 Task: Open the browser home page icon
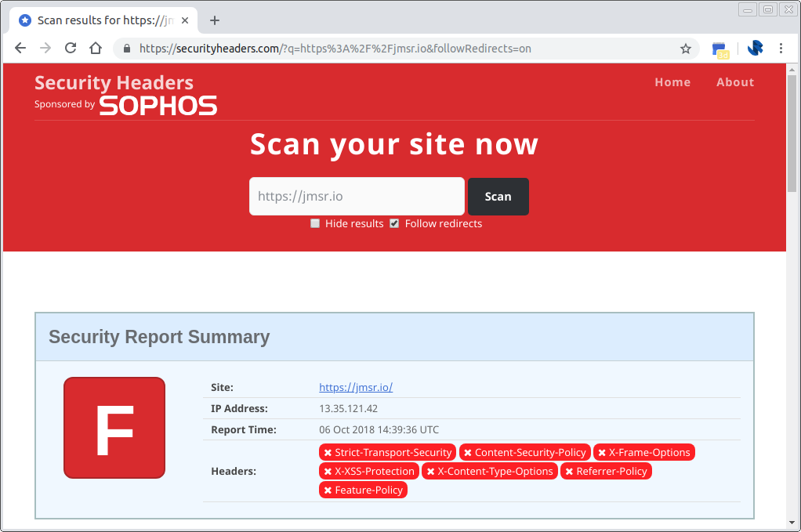click(96, 48)
